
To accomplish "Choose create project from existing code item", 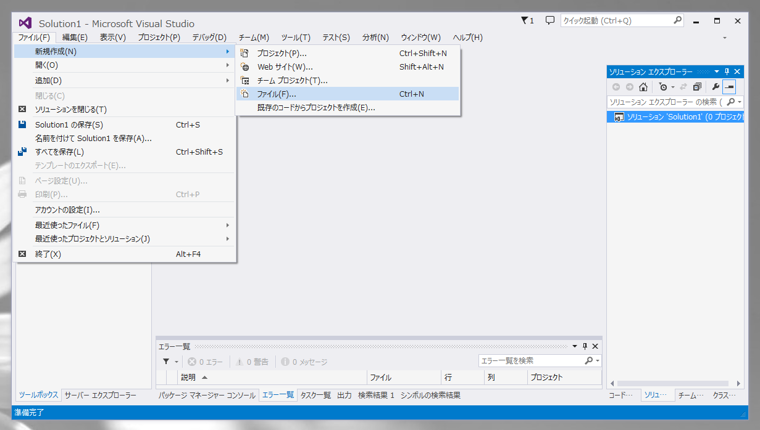I will pyautogui.click(x=348, y=108).
